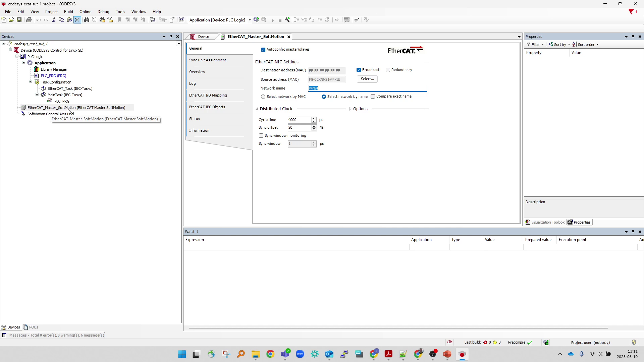Select network by MAC radio button
Image resolution: width=644 pixels, height=362 pixels.
pyautogui.click(x=263, y=97)
